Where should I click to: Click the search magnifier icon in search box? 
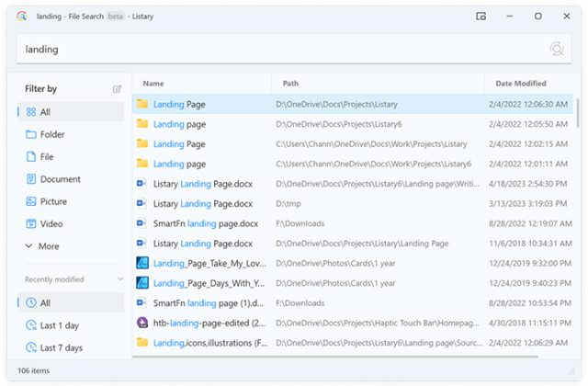click(556, 50)
